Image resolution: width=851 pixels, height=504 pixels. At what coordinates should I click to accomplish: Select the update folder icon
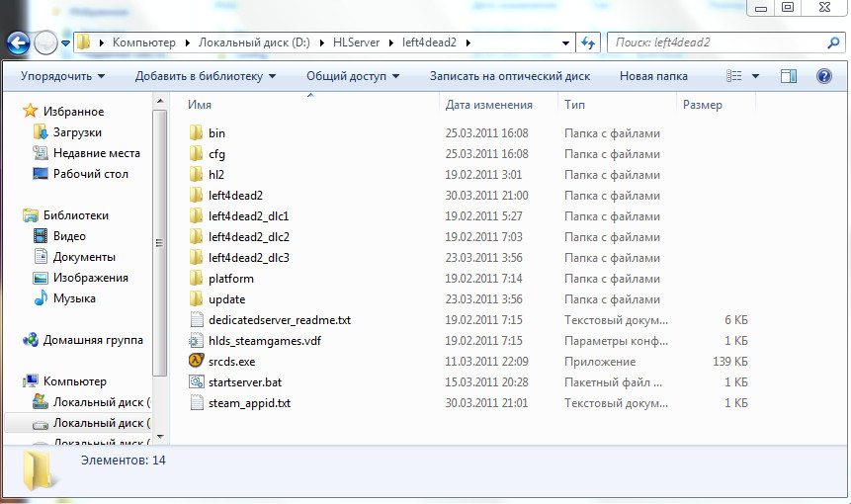(x=196, y=298)
